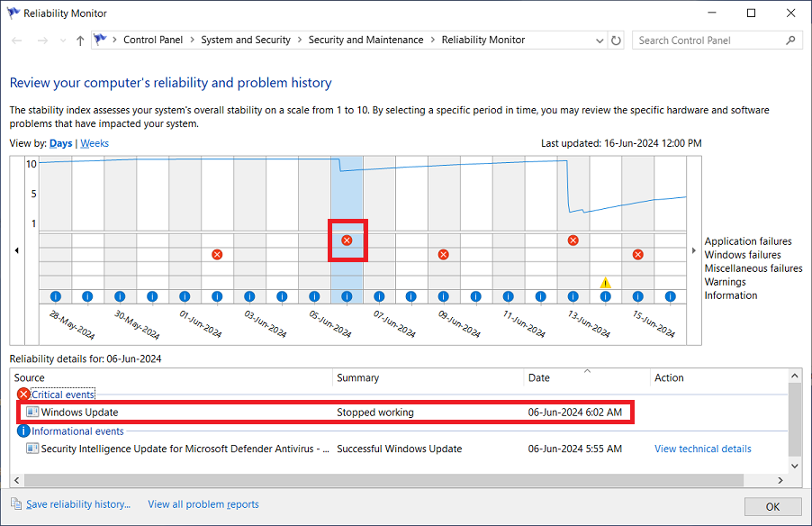The image size is (812, 526).
Task: Select the 06-Jun-2024 application failure error icon
Action: pyautogui.click(x=347, y=240)
